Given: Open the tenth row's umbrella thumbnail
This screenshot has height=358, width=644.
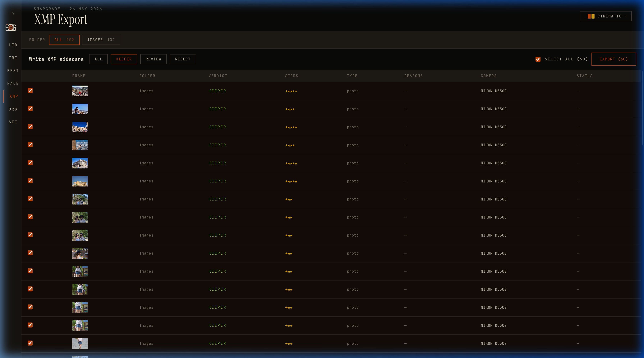Looking at the screenshot, I should click(x=80, y=253).
